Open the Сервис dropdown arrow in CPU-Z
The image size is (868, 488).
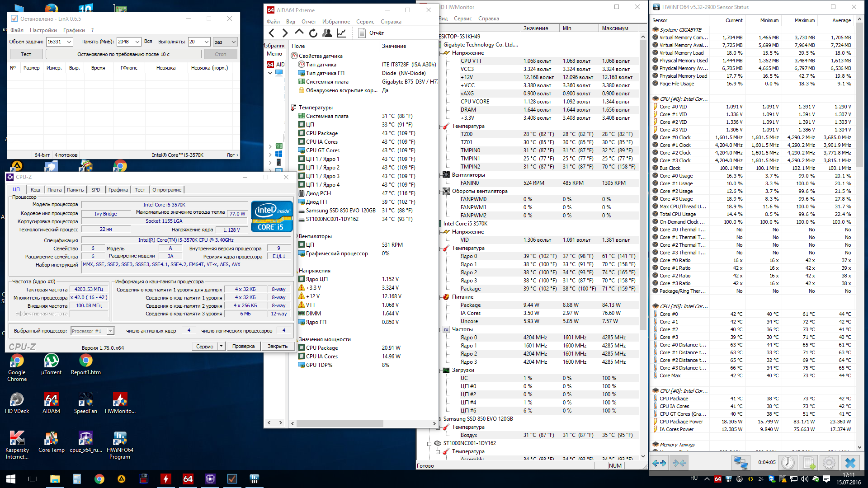[x=222, y=346]
